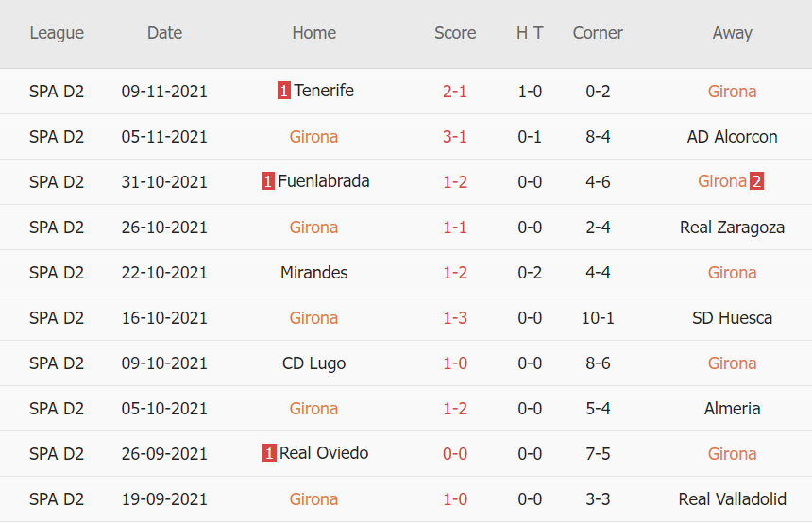This screenshot has width=812, height=523.
Task: Open the Almeria team page
Action: coord(732,408)
